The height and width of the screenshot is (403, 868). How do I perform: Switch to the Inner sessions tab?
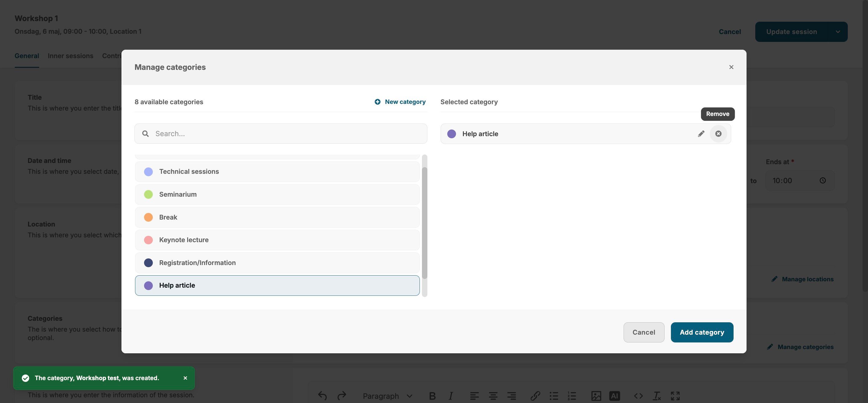(71, 56)
